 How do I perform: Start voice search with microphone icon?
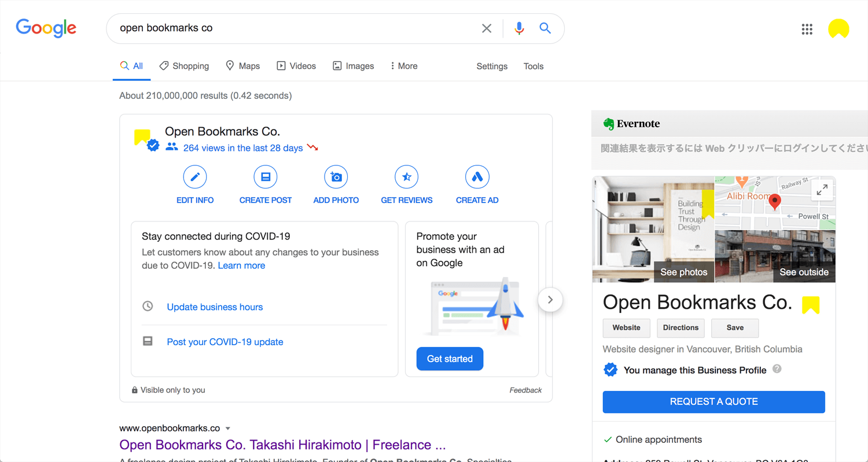519,28
